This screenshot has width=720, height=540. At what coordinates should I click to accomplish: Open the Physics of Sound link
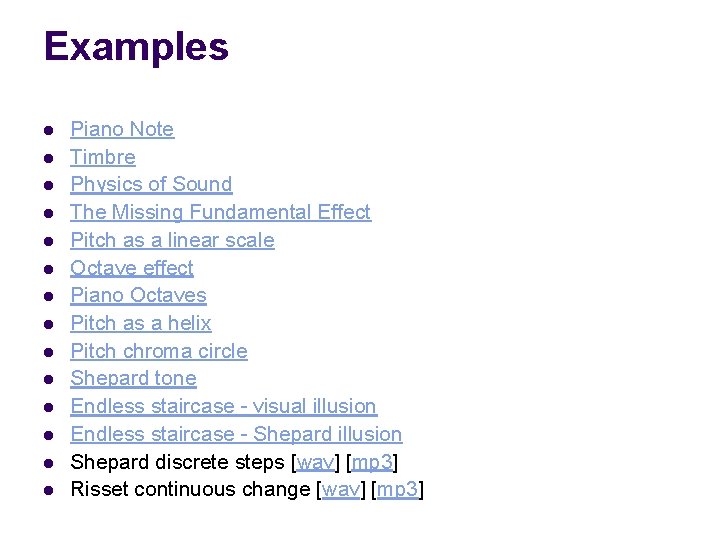pyautogui.click(x=151, y=184)
